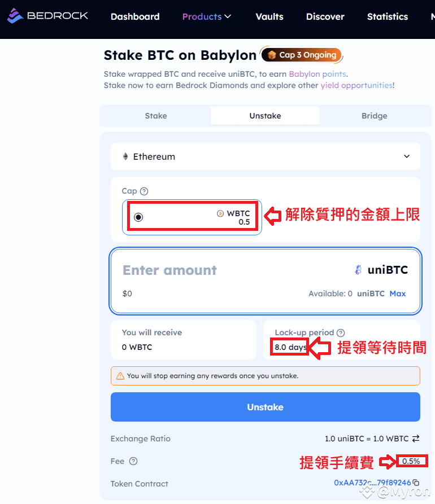Click the Bedrock logo icon
The width and height of the screenshot is (435, 504).
tap(15, 16)
